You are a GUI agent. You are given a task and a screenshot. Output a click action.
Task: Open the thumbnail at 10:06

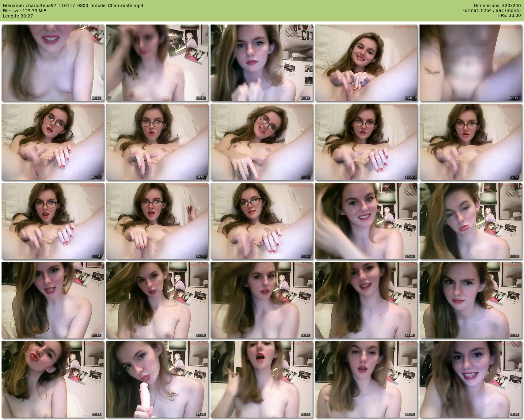point(262,142)
